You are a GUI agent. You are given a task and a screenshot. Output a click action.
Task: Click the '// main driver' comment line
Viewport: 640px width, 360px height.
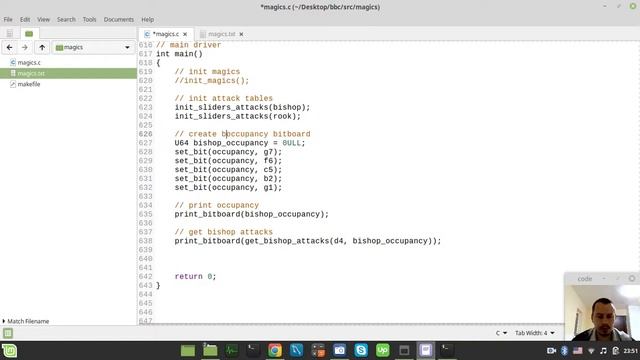coord(189,45)
